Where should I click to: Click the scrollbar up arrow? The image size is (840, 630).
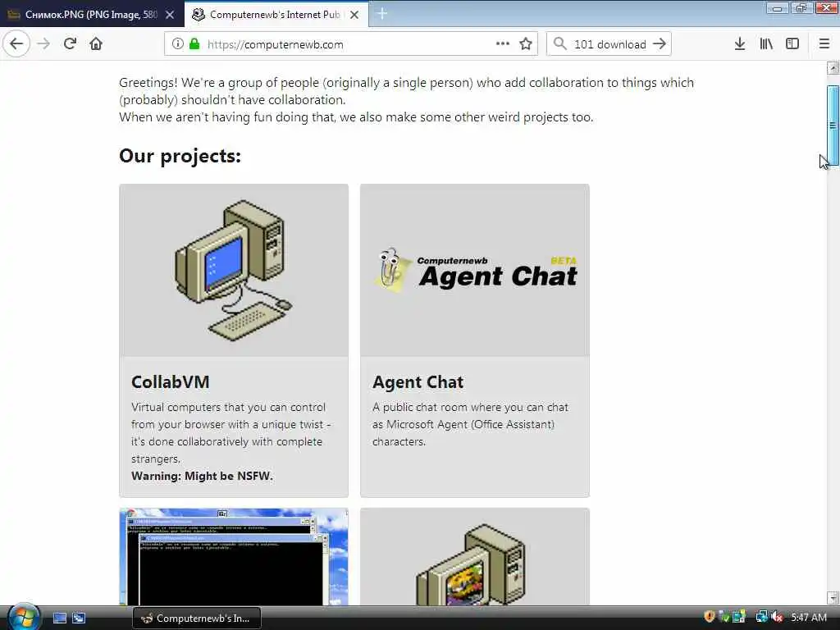tap(833, 68)
